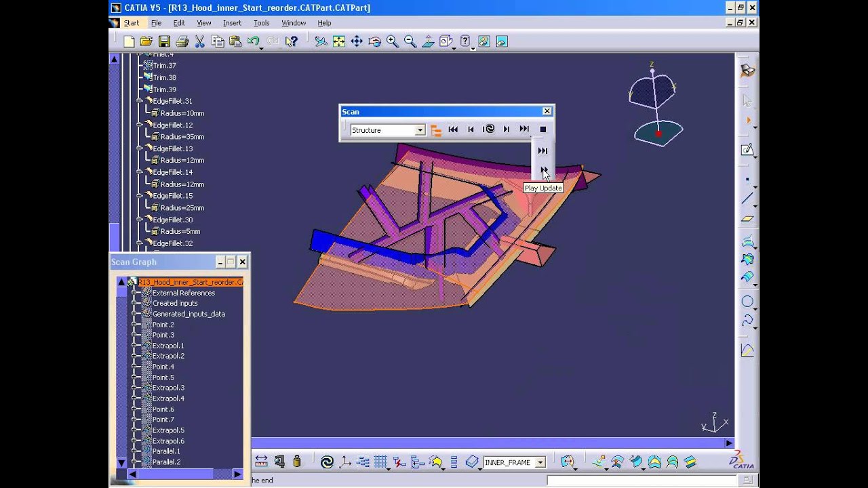Open the View menu
This screenshot has width=868, height=488.
tap(203, 23)
